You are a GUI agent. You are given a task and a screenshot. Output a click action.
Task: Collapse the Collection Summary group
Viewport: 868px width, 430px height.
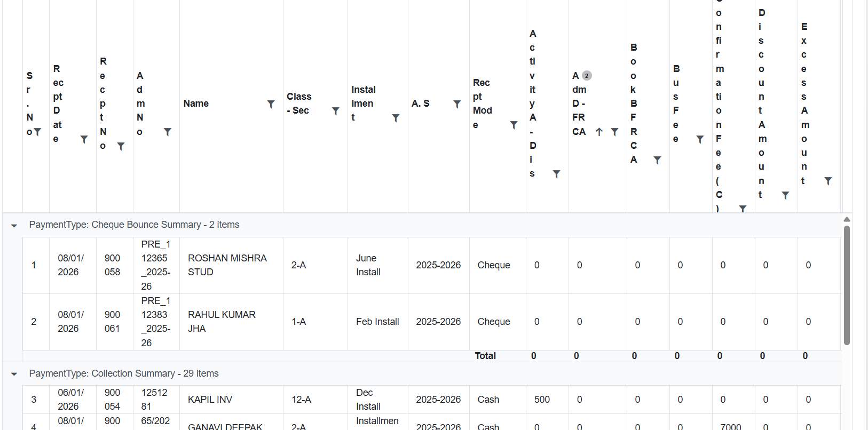click(x=14, y=374)
